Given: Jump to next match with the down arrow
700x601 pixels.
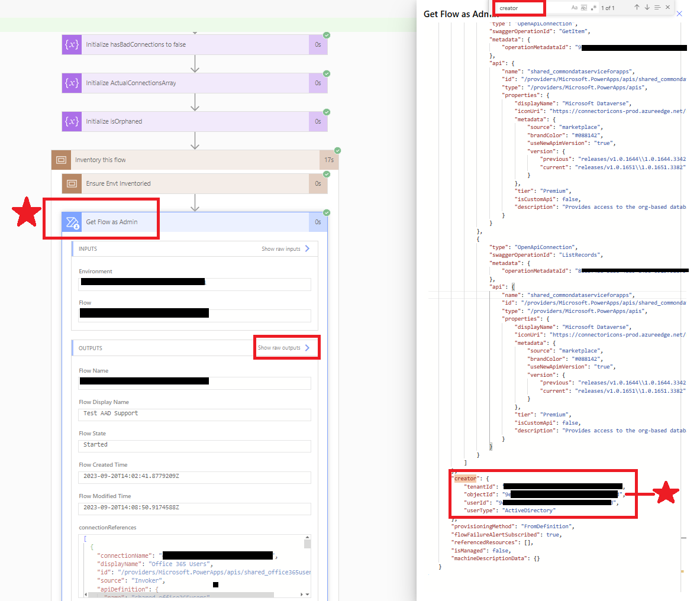Looking at the screenshot, I should (647, 7).
